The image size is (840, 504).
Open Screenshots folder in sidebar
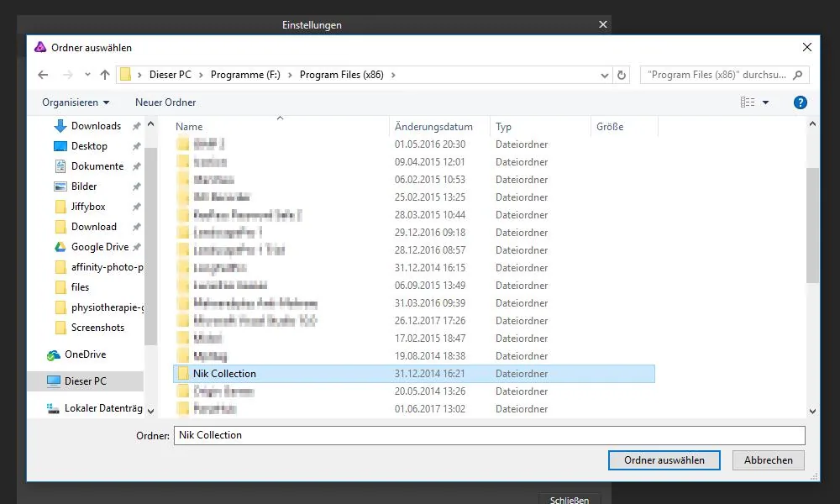[x=97, y=328]
